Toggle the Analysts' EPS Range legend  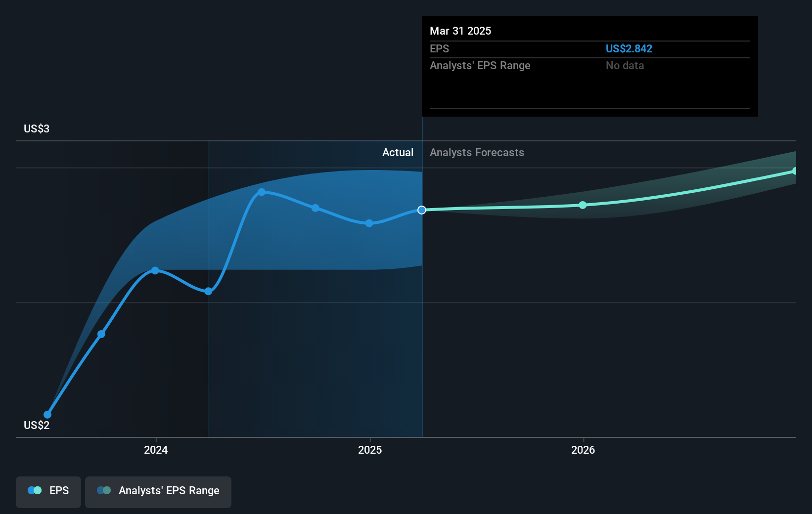158,492
